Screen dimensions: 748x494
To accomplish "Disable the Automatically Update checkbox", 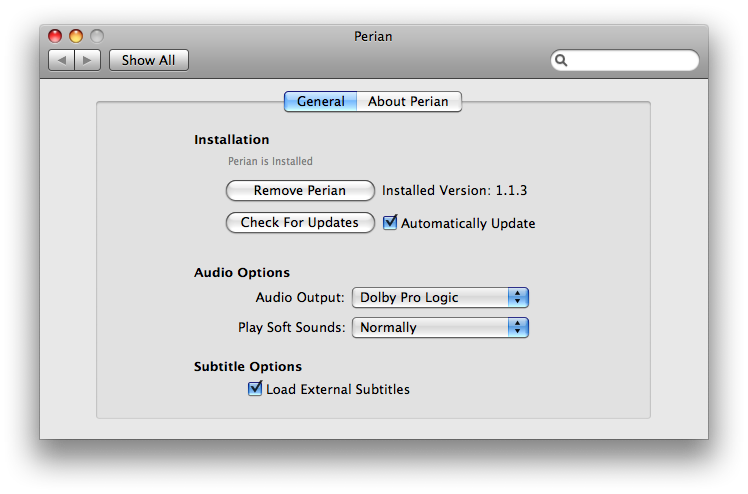I will [x=391, y=223].
